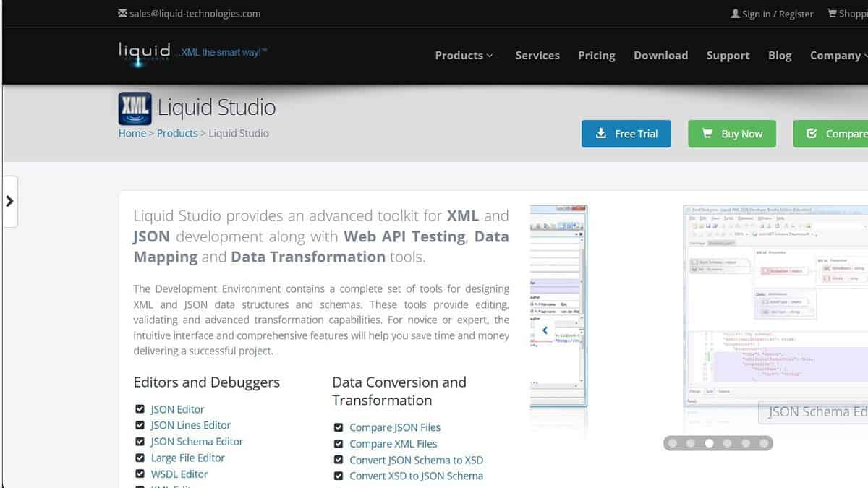This screenshot has height=488, width=868.
Task: Toggle the WSDL Editor checkbox
Action: 140,474
